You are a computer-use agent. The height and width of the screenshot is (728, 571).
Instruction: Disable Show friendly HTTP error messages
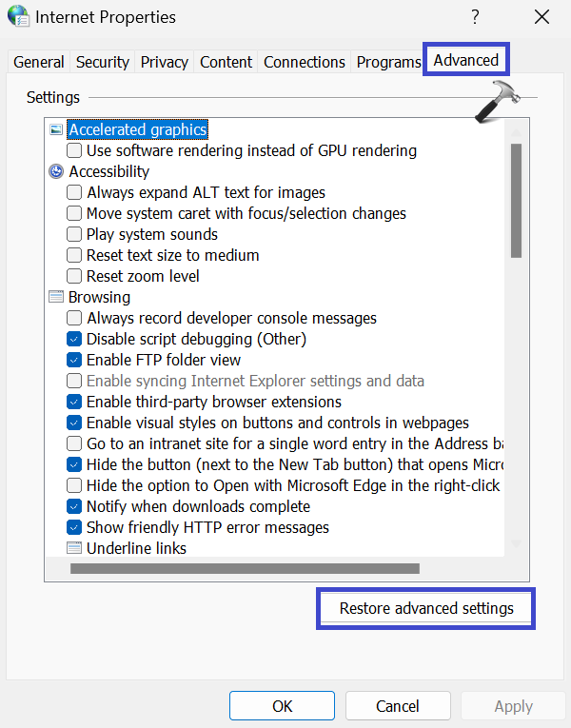(x=74, y=527)
